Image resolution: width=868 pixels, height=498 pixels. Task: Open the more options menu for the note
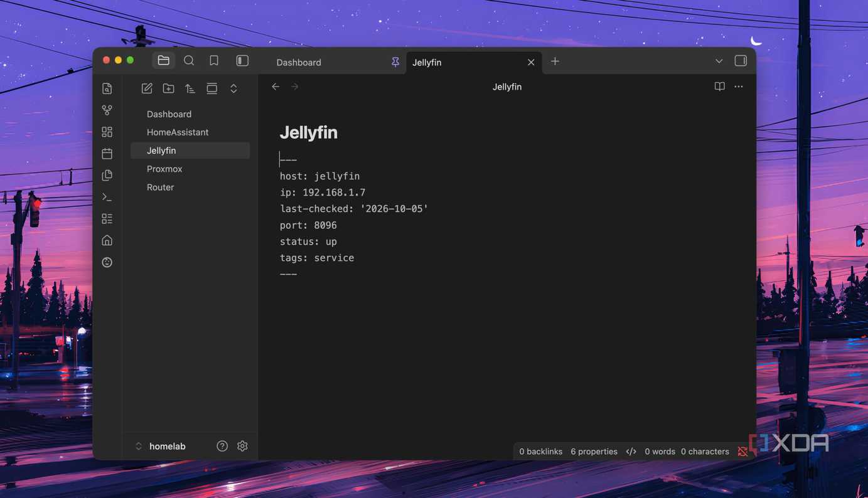[x=739, y=87]
